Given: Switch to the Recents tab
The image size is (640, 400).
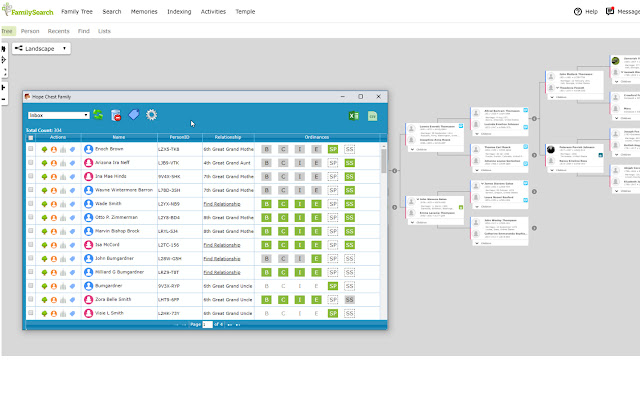Looking at the screenshot, I should (x=58, y=31).
